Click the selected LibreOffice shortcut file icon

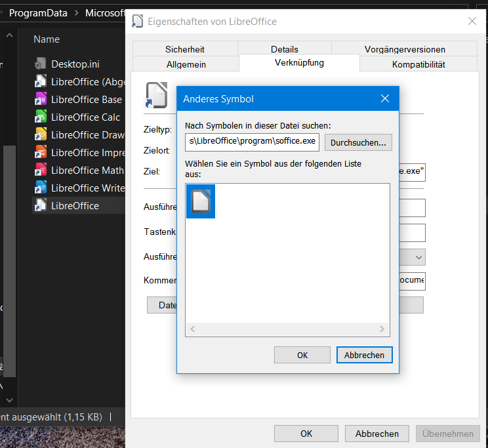click(41, 206)
